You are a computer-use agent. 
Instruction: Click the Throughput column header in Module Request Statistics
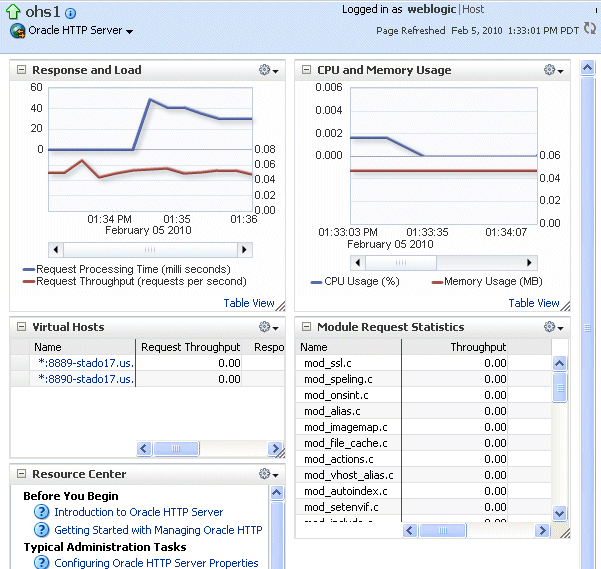478,347
